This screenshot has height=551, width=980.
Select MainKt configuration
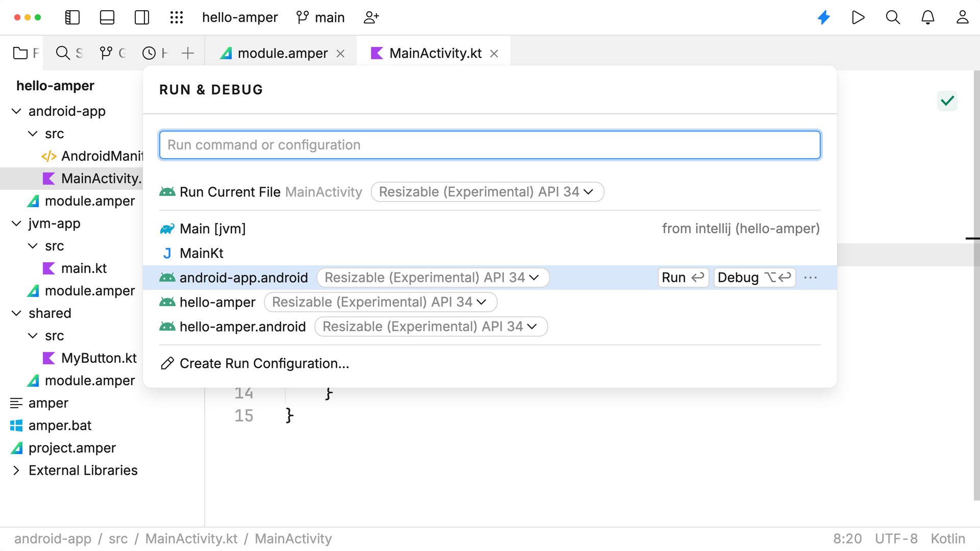[x=490, y=253]
